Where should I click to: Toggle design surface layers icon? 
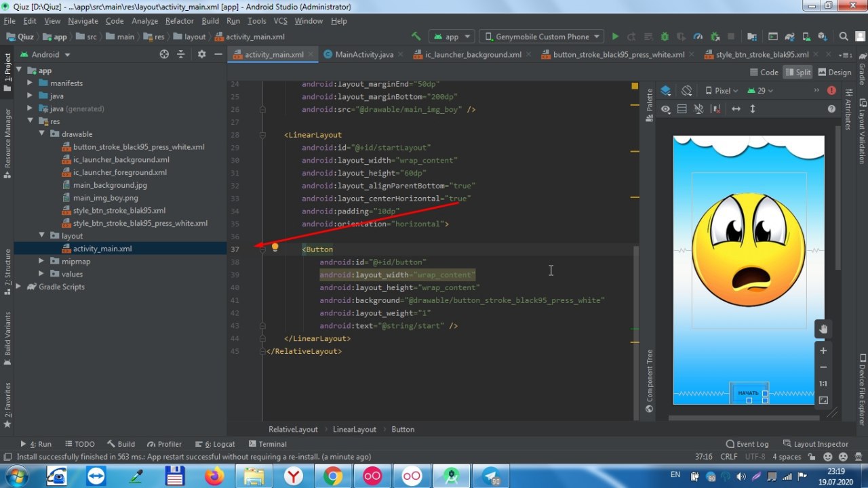[x=666, y=90]
